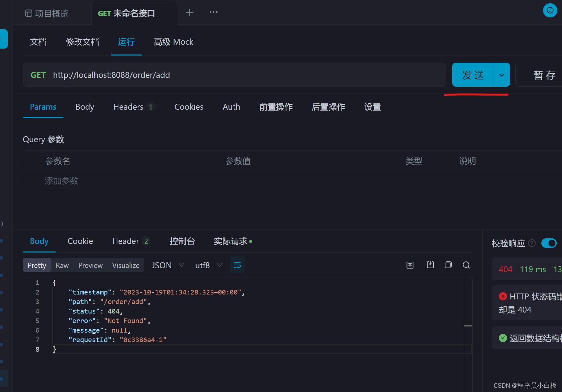562x392 pixels.
Task: Click the project overview icon in 项目概览 tab
Action: 29,13
